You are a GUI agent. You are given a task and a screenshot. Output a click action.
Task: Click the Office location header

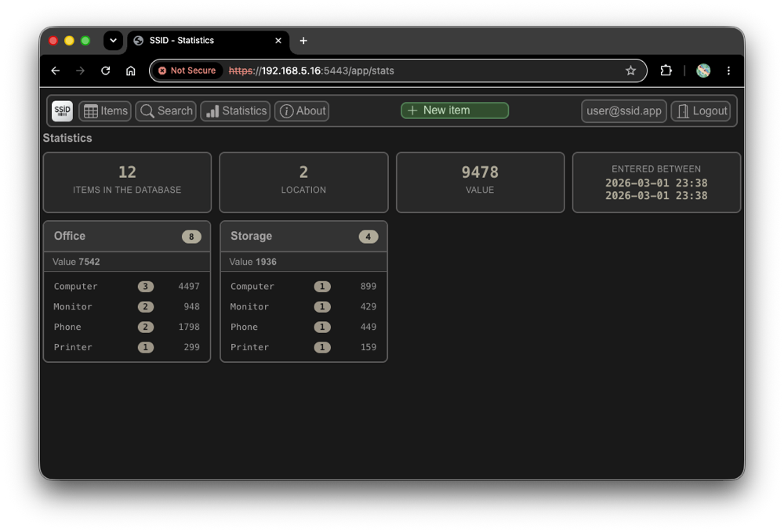click(x=127, y=237)
